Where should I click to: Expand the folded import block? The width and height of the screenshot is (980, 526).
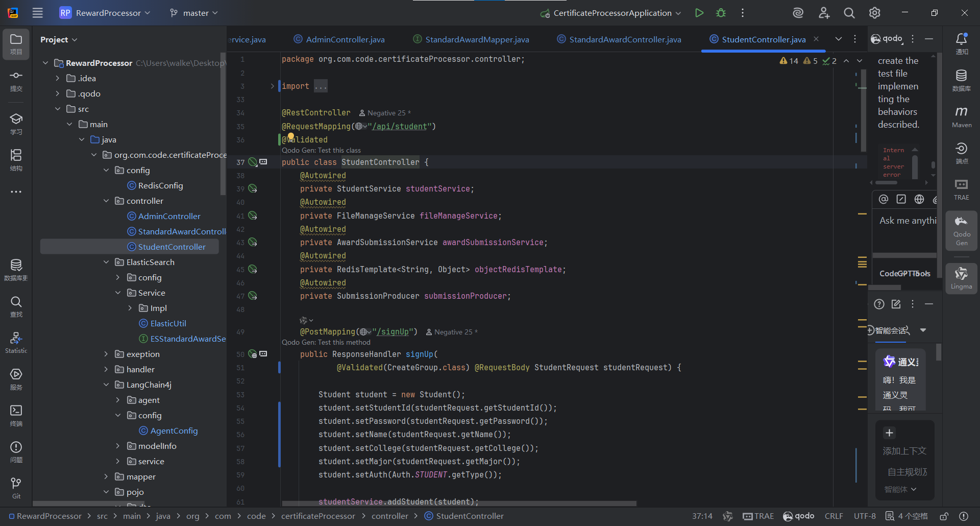(x=273, y=86)
